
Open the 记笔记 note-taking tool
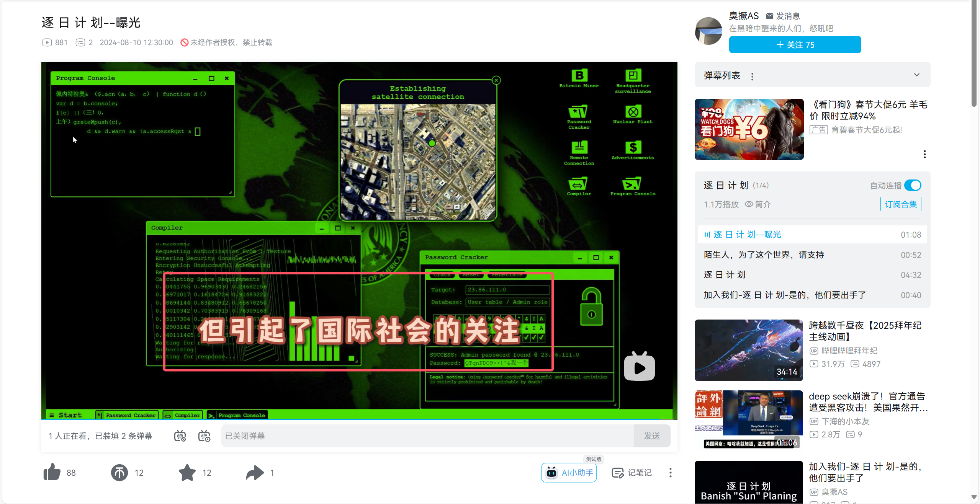point(632,473)
